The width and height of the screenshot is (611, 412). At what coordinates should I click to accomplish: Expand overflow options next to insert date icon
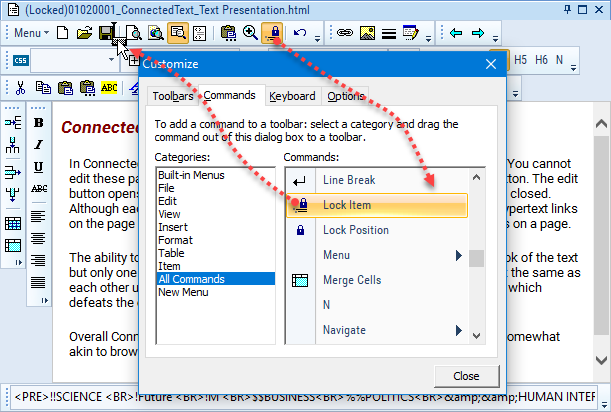tap(428, 39)
